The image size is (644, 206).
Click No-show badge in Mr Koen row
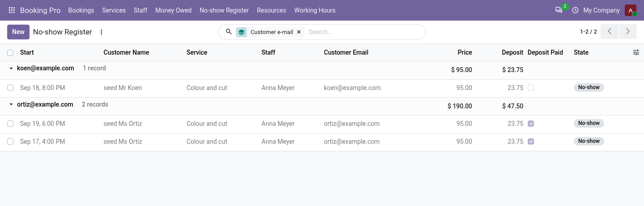coord(589,87)
